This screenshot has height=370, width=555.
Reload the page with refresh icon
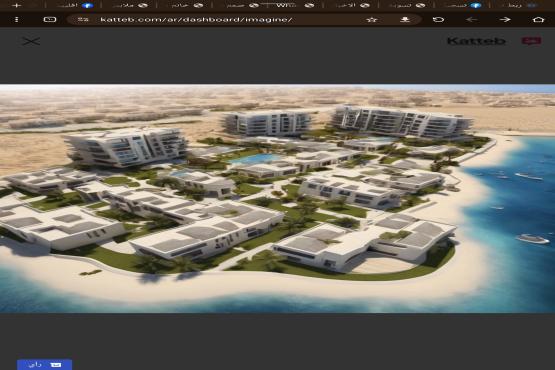click(x=438, y=19)
